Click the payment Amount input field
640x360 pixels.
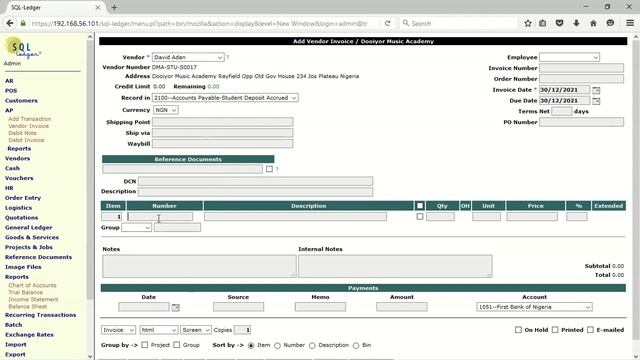402,307
